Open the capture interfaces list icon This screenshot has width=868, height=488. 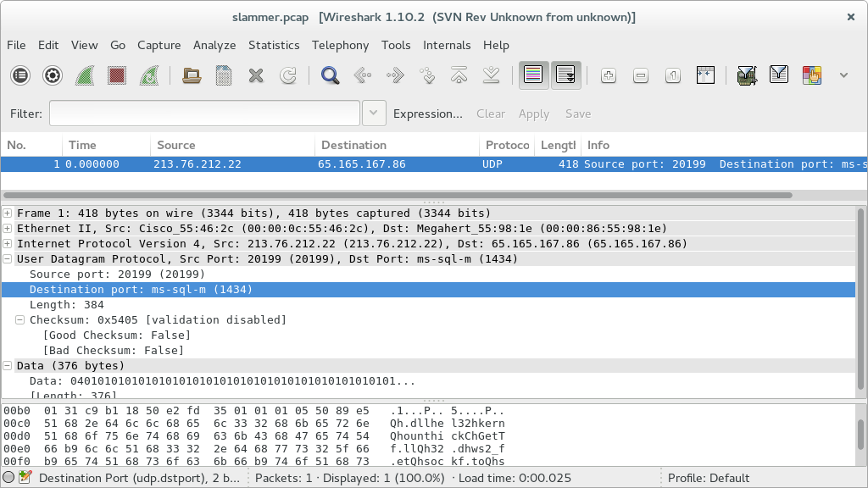[x=20, y=75]
